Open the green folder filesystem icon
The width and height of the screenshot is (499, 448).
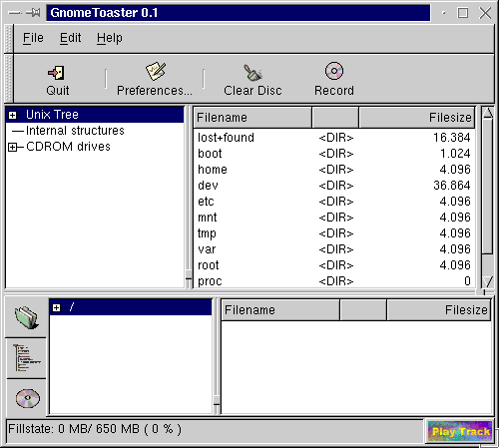pos(27,317)
